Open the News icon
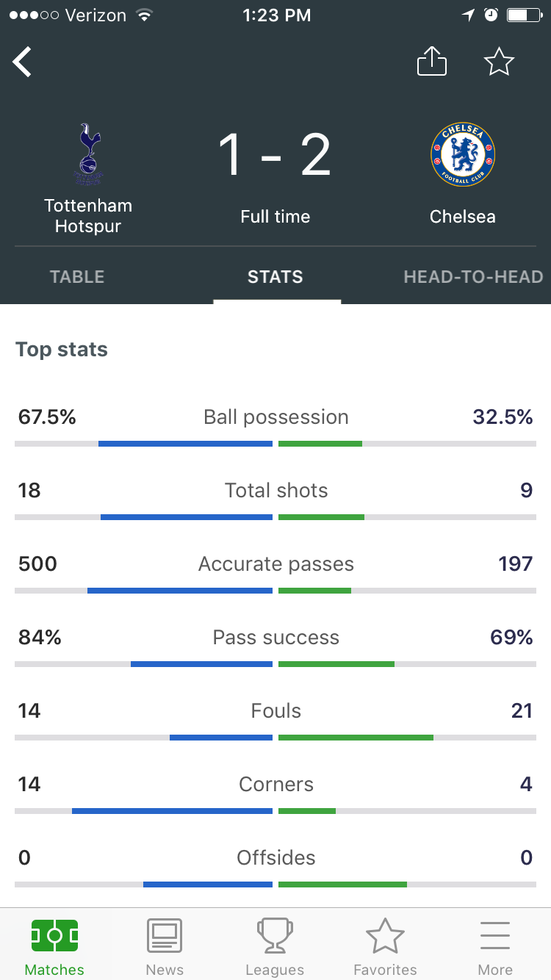 tap(165, 936)
